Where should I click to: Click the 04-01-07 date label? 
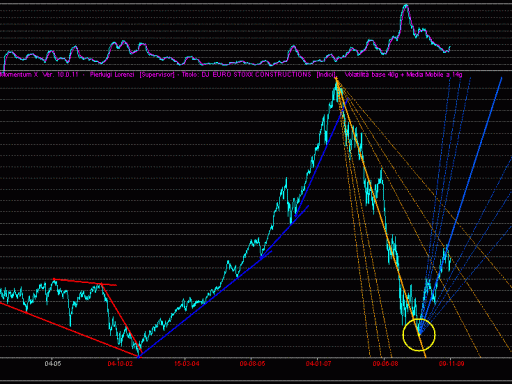click(318, 363)
